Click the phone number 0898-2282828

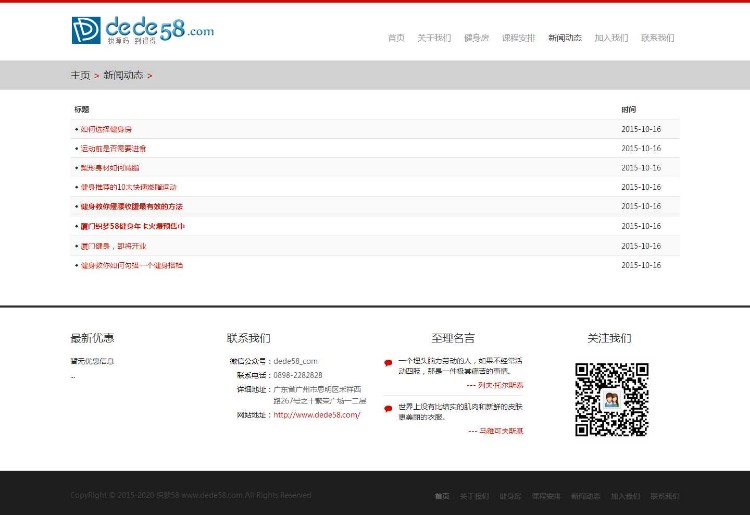click(298, 375)
